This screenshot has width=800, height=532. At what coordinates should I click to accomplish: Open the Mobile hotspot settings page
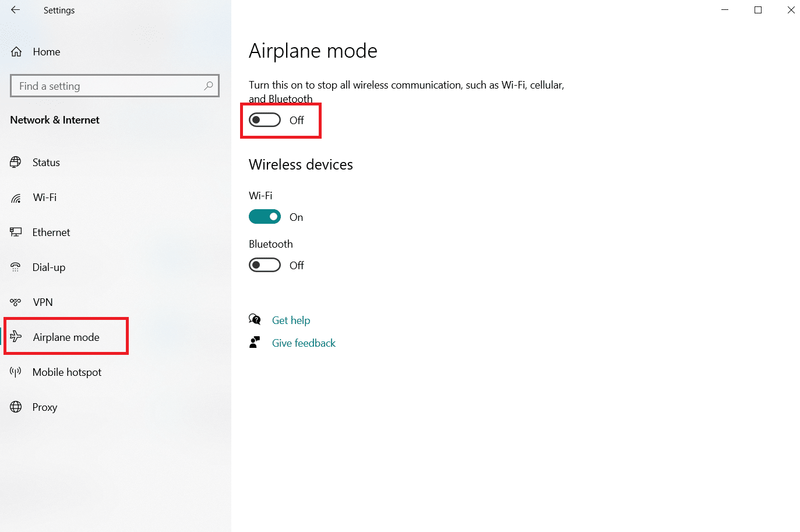(x=67, y=372)
